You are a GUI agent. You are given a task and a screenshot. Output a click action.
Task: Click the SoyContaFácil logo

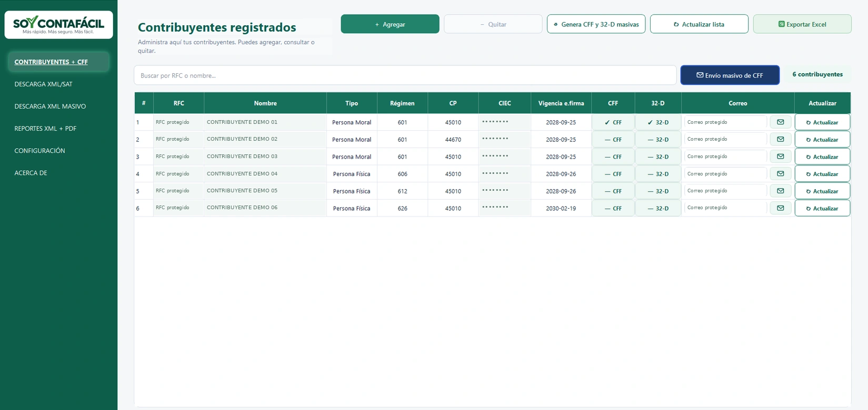(x=58, y=25)
